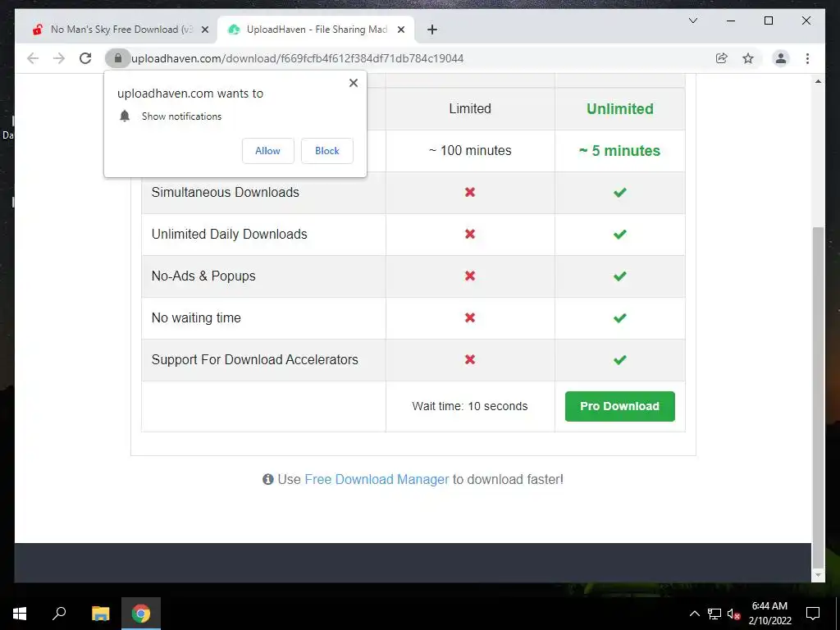This screenshot has width=840, height=630.
Task: Click the address bar URL
Action: pyautogui.click(x=297, y=58)
